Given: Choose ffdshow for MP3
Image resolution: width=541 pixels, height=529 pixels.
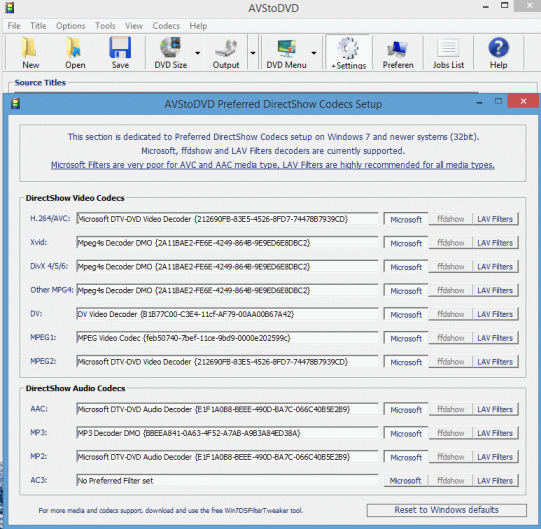Looking at the screenshot, I should (451, 433).
